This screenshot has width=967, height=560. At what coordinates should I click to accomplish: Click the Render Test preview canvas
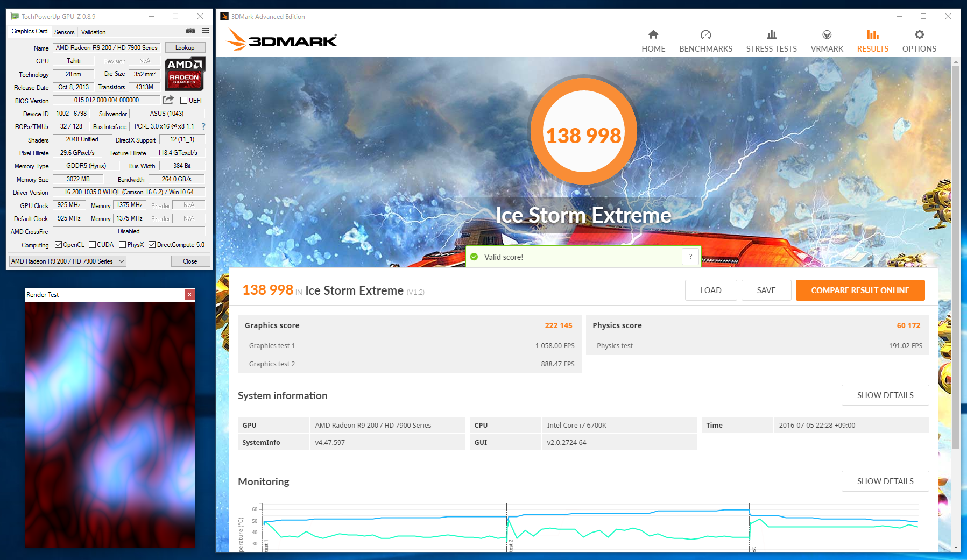click(x=110, y=425)
